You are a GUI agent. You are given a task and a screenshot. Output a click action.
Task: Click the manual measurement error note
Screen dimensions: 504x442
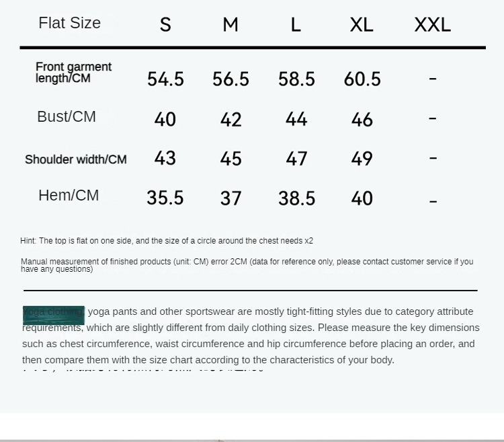click(247, 265)
